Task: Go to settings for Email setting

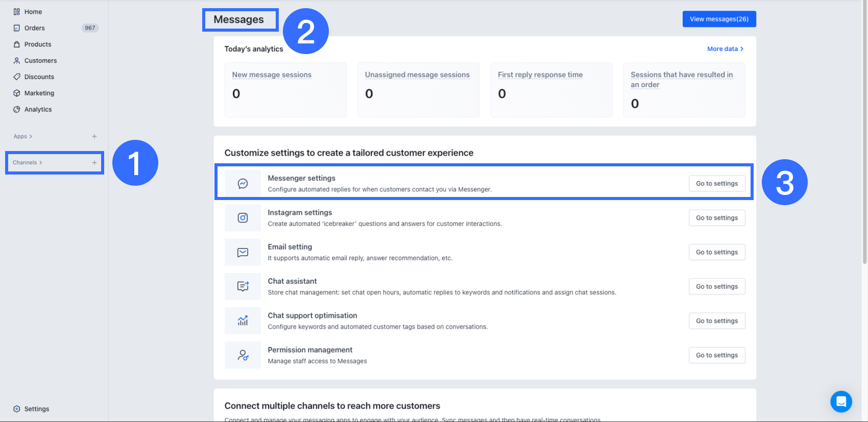Action: (x=717, y=252)
